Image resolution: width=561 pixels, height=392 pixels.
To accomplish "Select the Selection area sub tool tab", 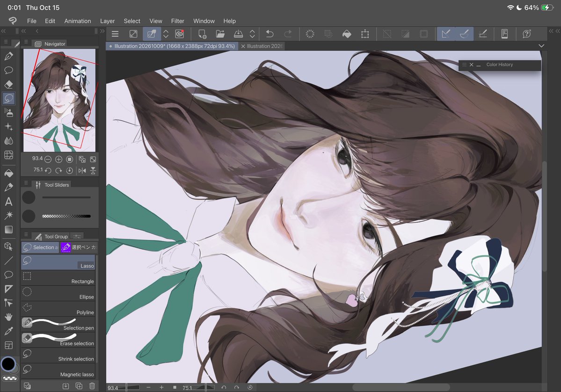I will coord(40,247).
